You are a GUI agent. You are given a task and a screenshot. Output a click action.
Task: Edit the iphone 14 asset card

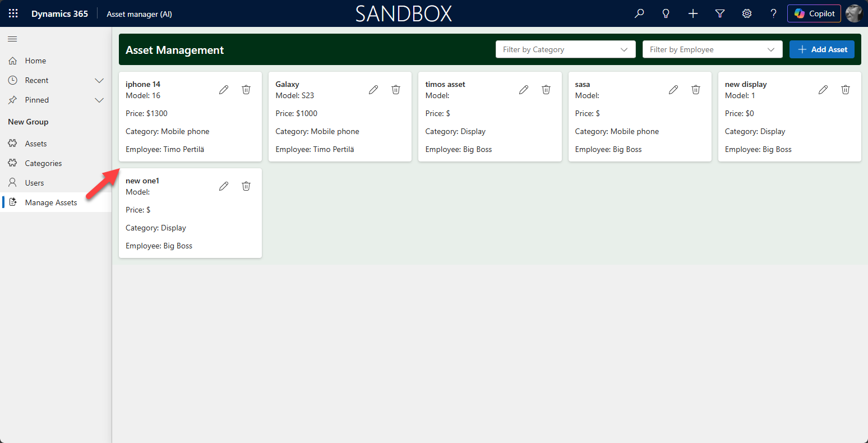pos(224,90)
